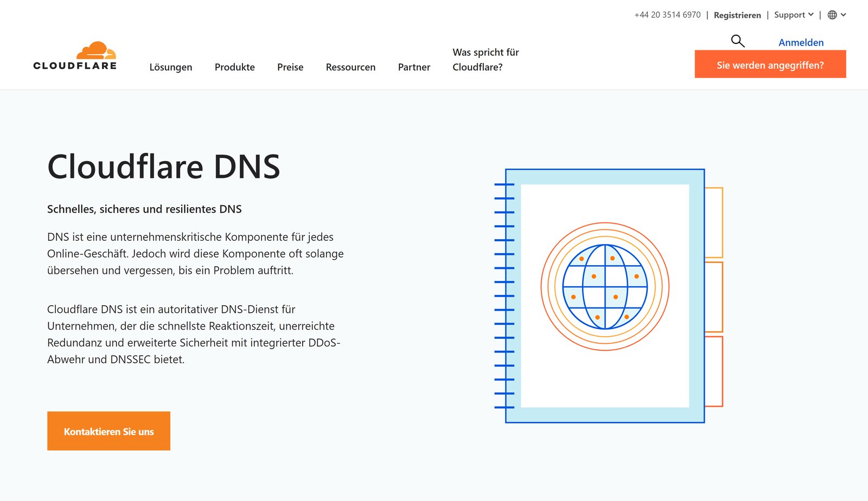Open the search magnifier
The image size is (868, 501).
click(737, 41)
